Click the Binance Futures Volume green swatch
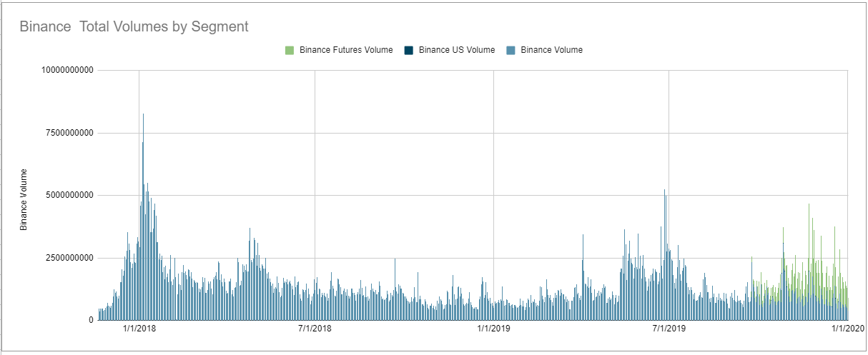This screenshot has height=355, width=868. (290, 50)
